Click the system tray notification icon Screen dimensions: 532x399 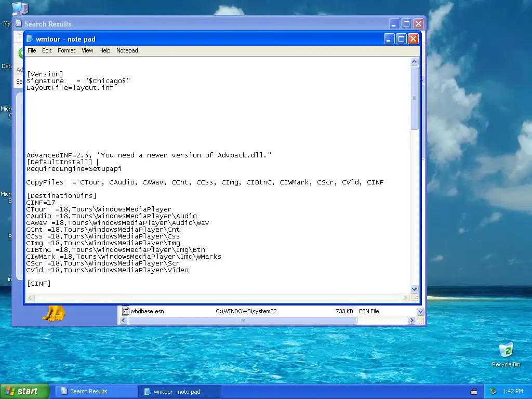point(494,391)
